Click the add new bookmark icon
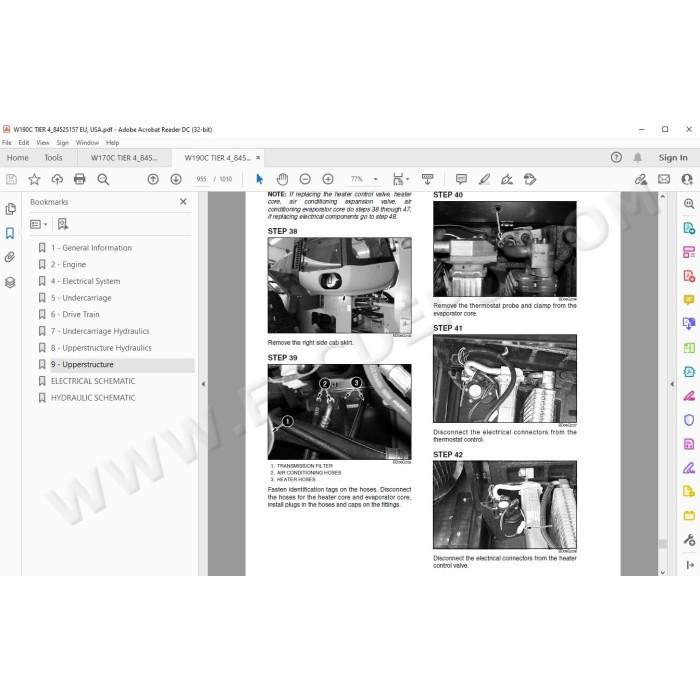 pyautogui.click(x=62, y=224)
